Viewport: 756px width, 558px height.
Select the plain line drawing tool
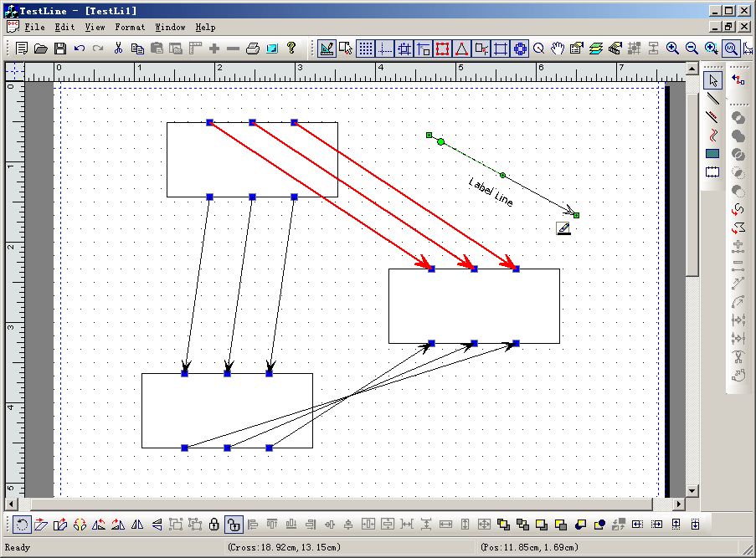click(x=712, y=99)
